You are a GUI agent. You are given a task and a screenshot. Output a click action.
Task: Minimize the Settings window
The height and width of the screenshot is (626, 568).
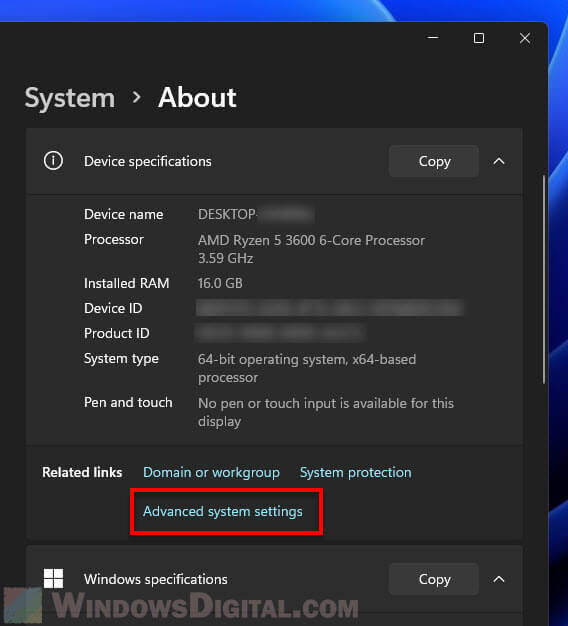pos(433,38)
